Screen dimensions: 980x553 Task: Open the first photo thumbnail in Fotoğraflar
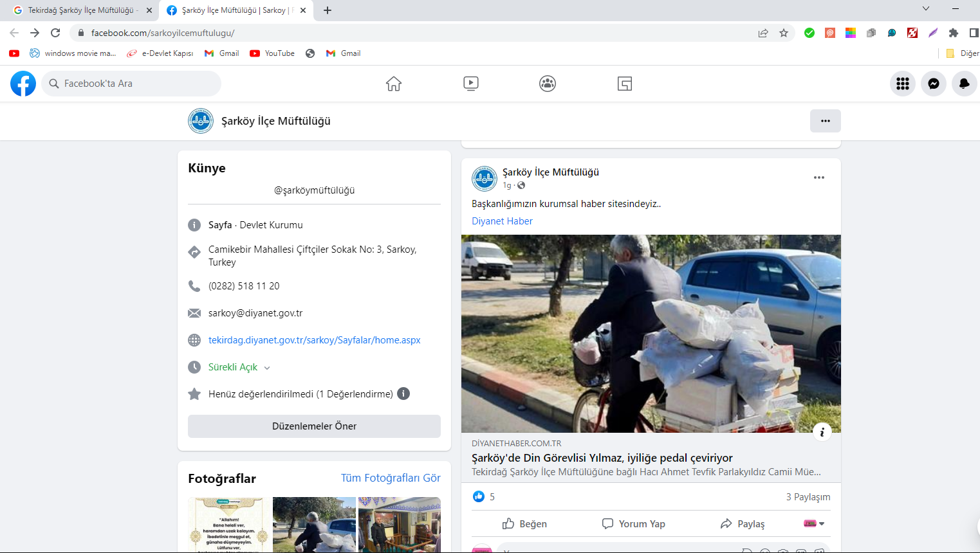[229, 524]
